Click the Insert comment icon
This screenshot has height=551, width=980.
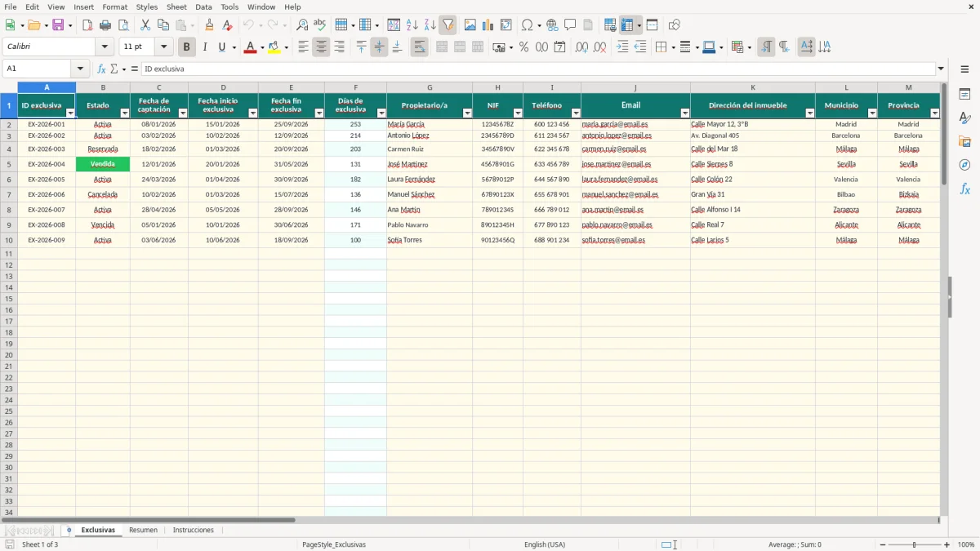point(570,25)
